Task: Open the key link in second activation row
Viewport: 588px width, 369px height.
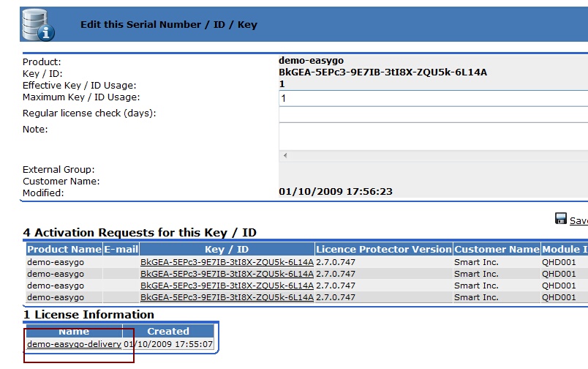Action: click(x=227, y=274)
